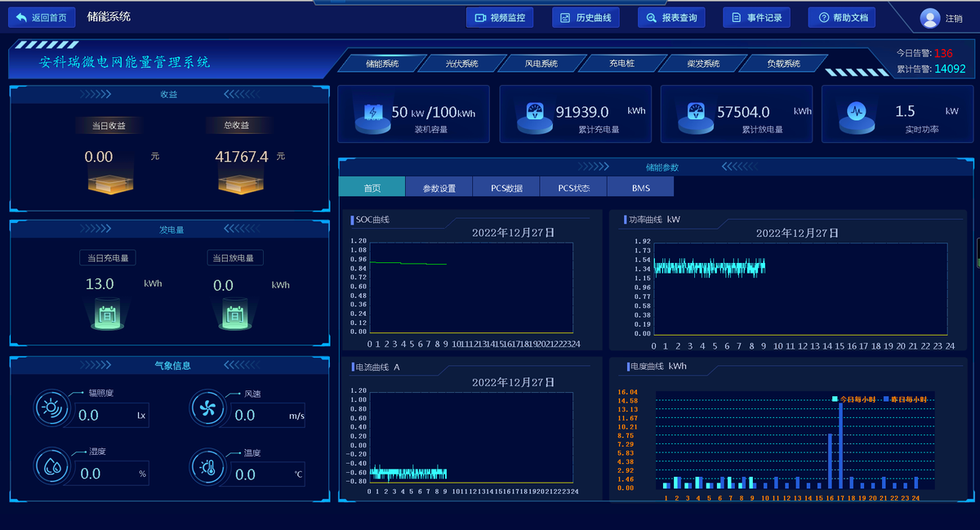Click the user avatar icon

click(x=929, y=18)
